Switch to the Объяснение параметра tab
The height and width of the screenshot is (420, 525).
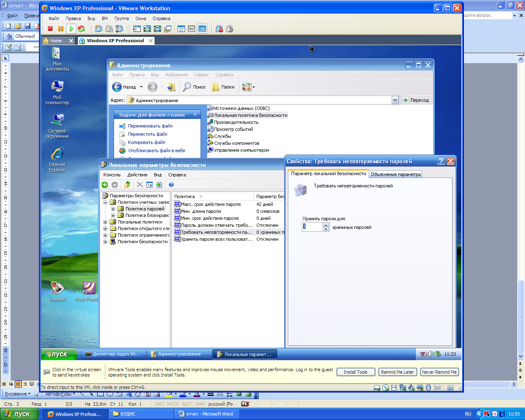395,174
